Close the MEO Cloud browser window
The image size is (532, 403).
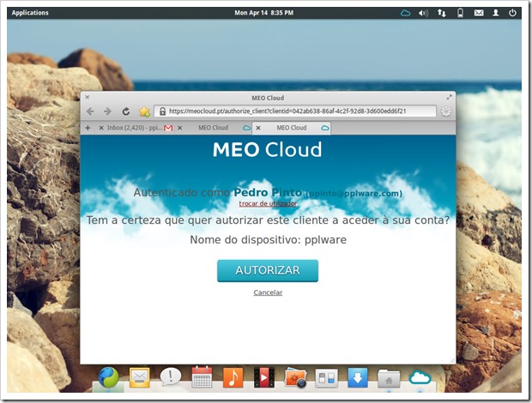[x=88, y=97]
